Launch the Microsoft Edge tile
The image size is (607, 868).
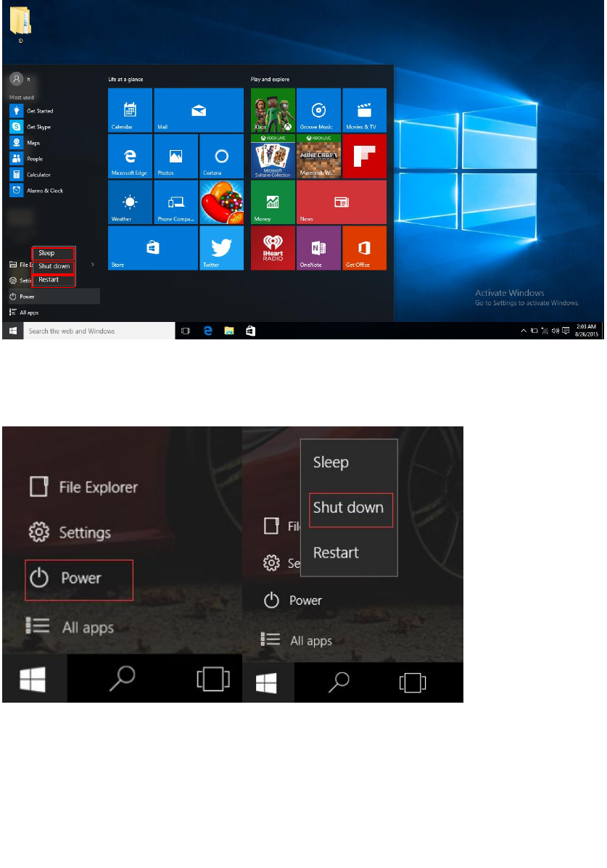[130, 156]
